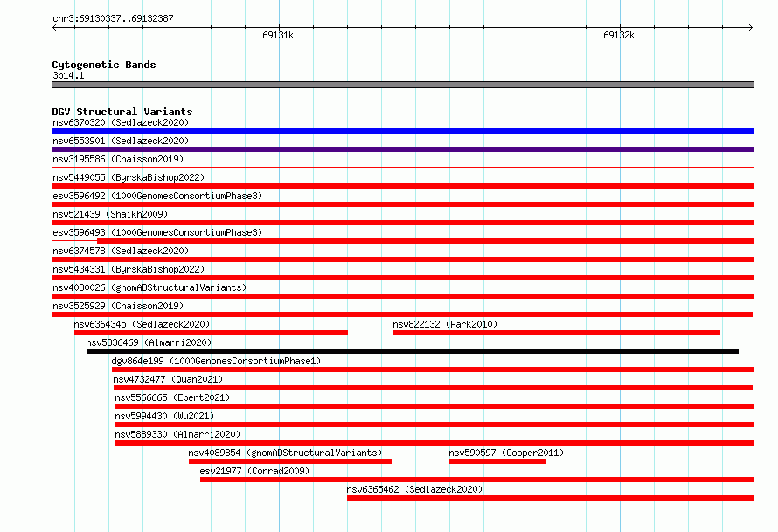Click nsv6364345 (Sedlazeck2020) label
The height and width of the screenshot is (532, 778).
point(142,324)
